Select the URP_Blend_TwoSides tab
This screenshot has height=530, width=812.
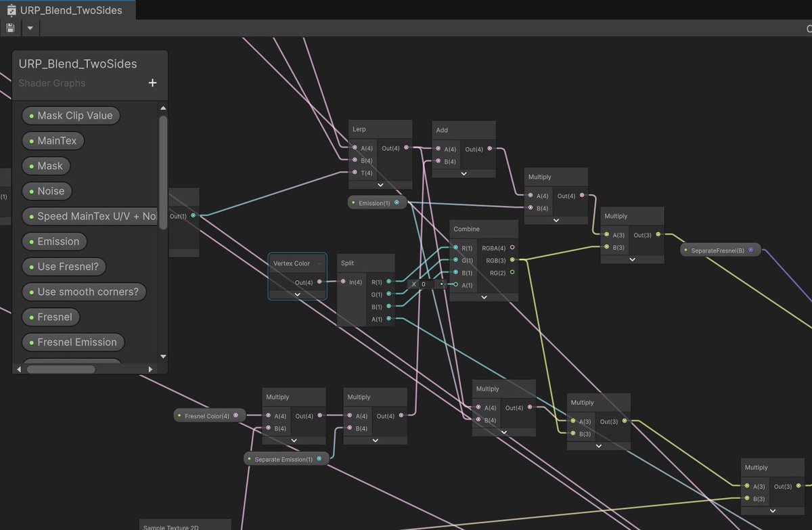(68, 9)
